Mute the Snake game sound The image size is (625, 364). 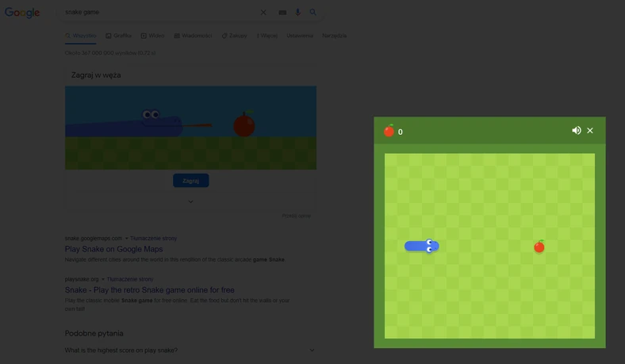[x=577, y=130]
